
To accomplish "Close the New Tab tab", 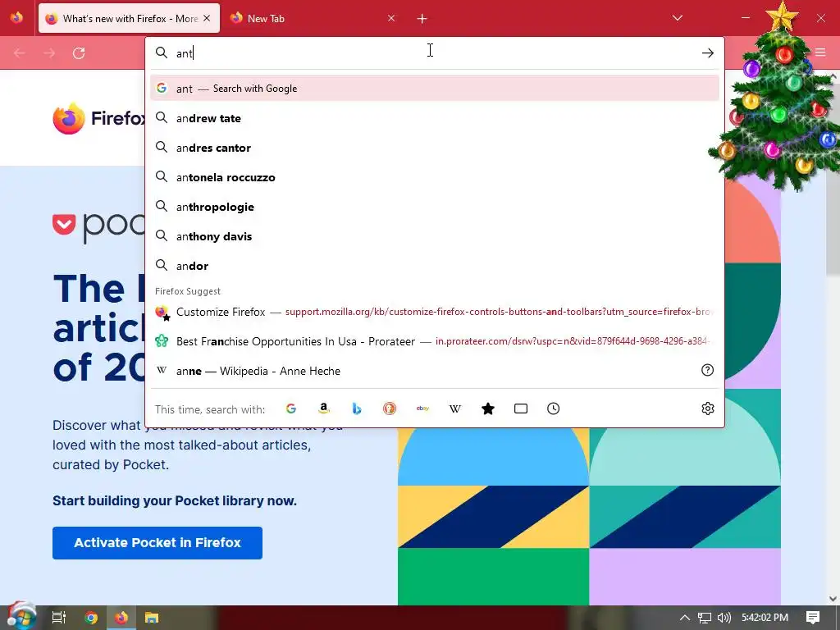I will 391,18.
